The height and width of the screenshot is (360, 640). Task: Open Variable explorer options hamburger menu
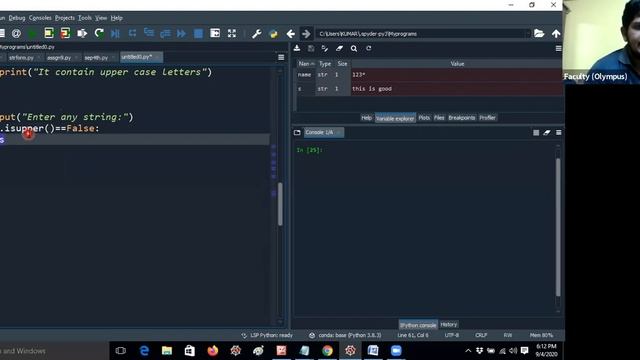tap(558, 48)
